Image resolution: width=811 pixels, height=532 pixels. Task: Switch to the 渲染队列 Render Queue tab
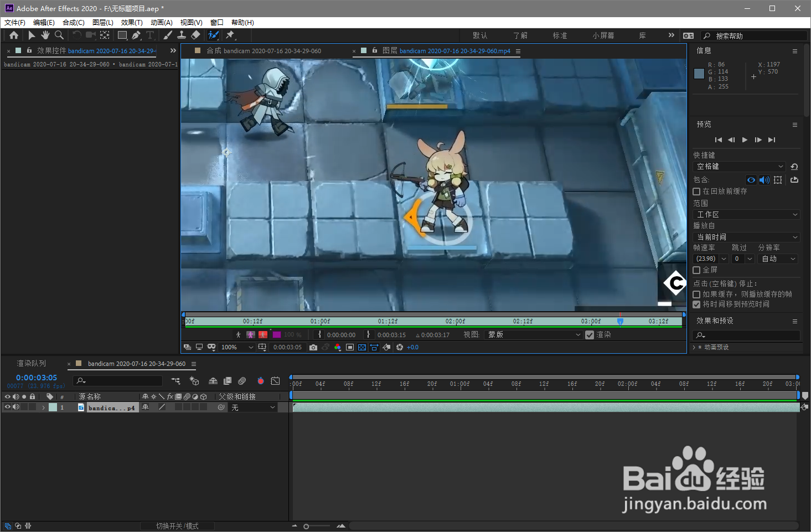pyautogui.click(x=32, y=364)
